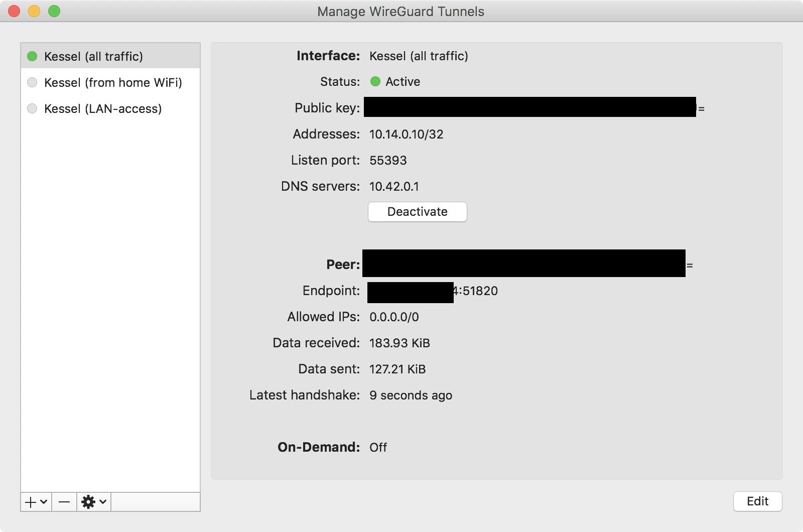Image resolution: width=803 pixels, height=532 pixels.
Task: Click the endpoint port 51820
Action: coord(480,291)
